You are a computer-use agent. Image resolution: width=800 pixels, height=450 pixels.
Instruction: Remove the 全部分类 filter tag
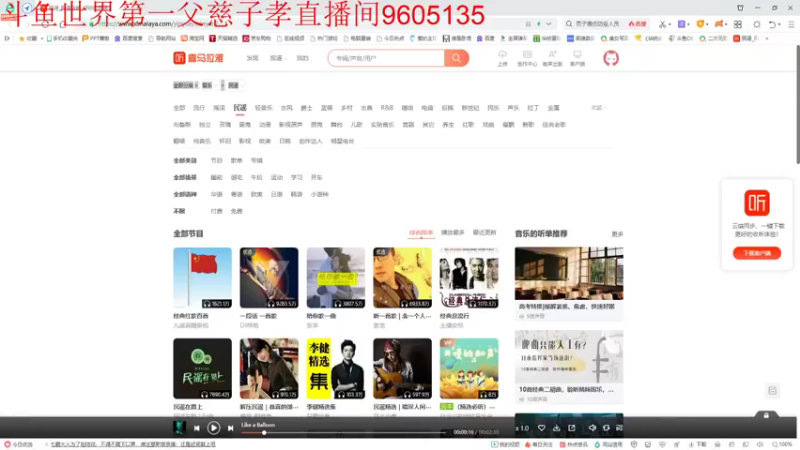pyautogui.click(x=186, y=85)
